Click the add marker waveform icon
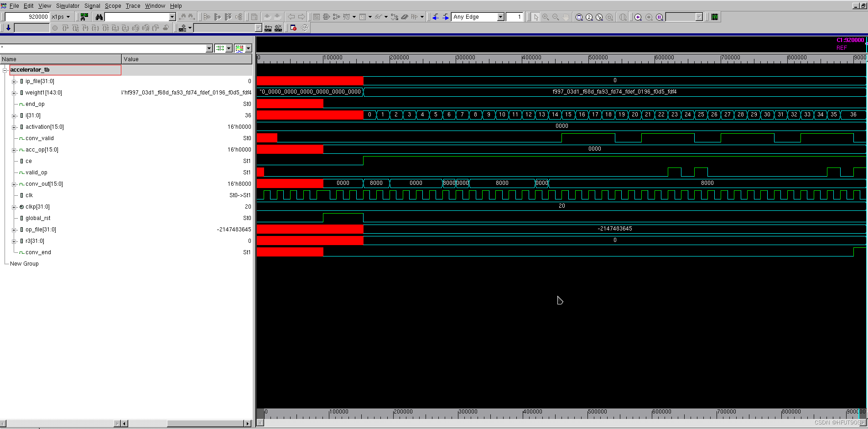The height and width of the screenshot is (429, 868). (182, 28)
